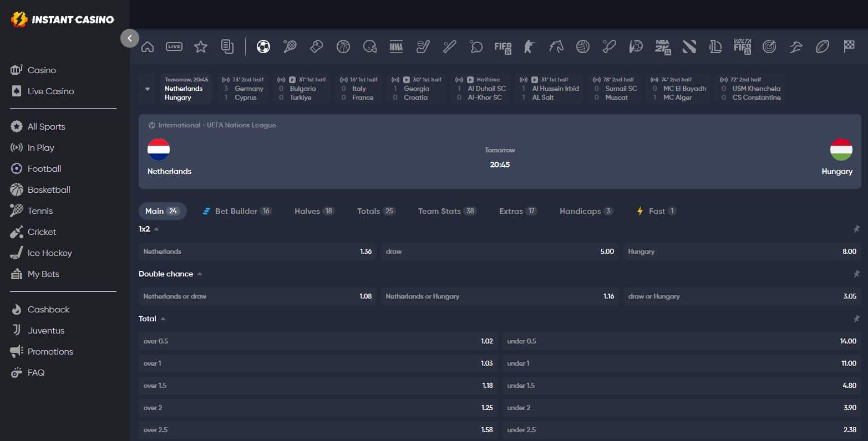
Task: Expand the live matches strip dropdown arrow
Action: coord(148,89)
